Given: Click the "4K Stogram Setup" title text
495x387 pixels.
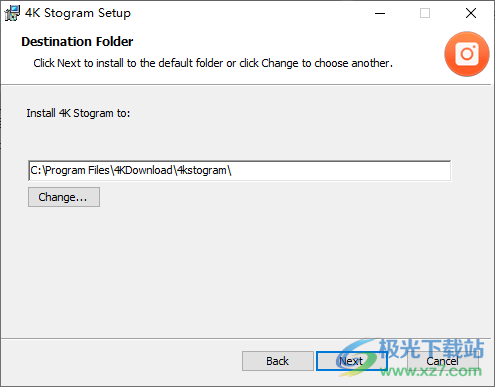Looking at the screenshot, I should coord(78,13).
